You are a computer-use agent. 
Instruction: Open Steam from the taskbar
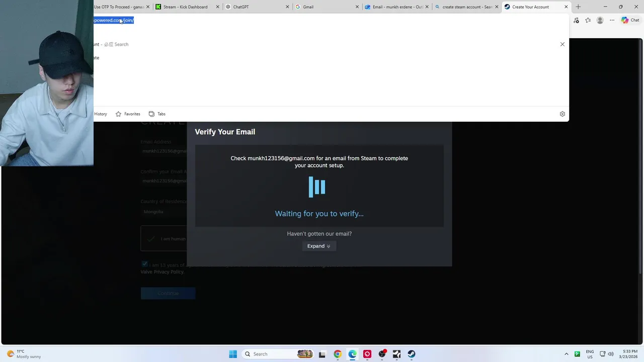click(412, 354)
